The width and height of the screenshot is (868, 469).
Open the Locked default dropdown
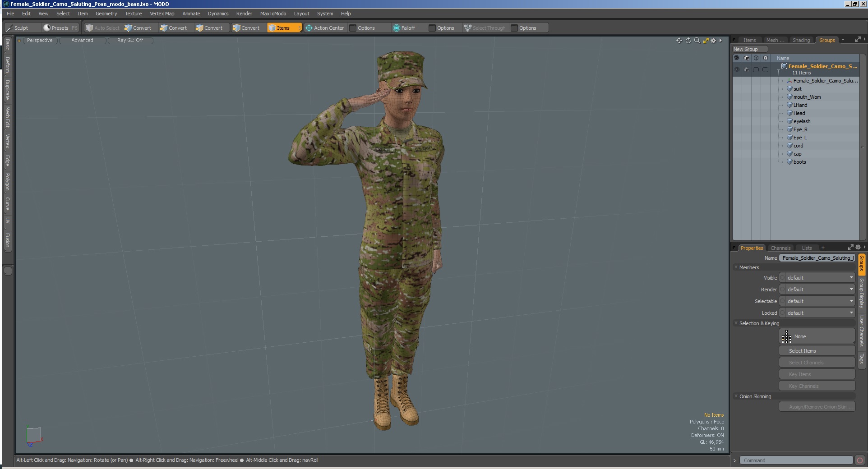tap(820, 313)
